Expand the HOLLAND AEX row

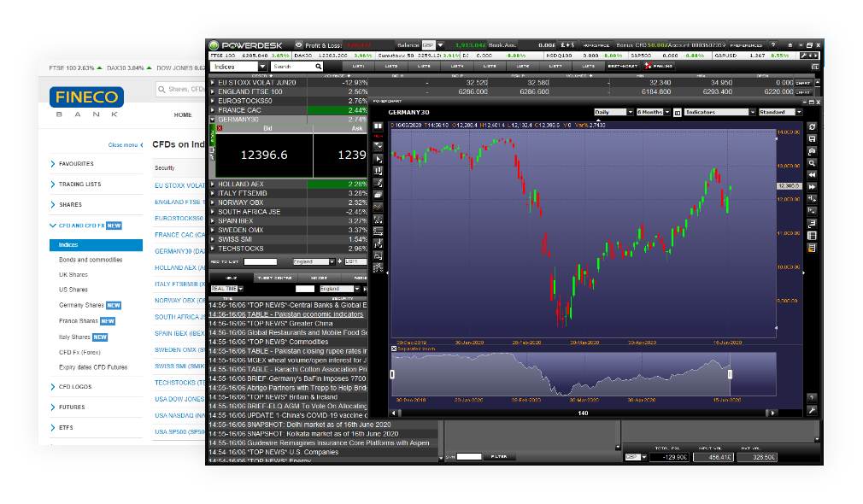pos(213,185)
